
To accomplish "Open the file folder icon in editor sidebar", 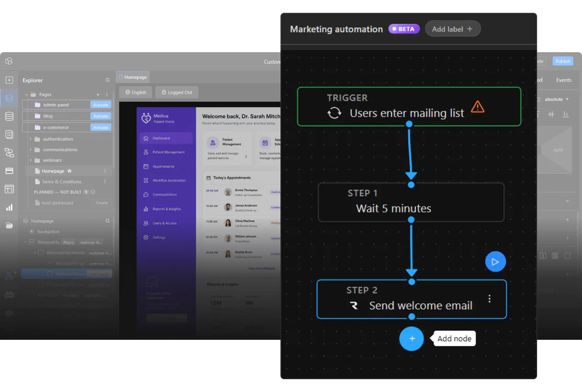I will point(9,225).
